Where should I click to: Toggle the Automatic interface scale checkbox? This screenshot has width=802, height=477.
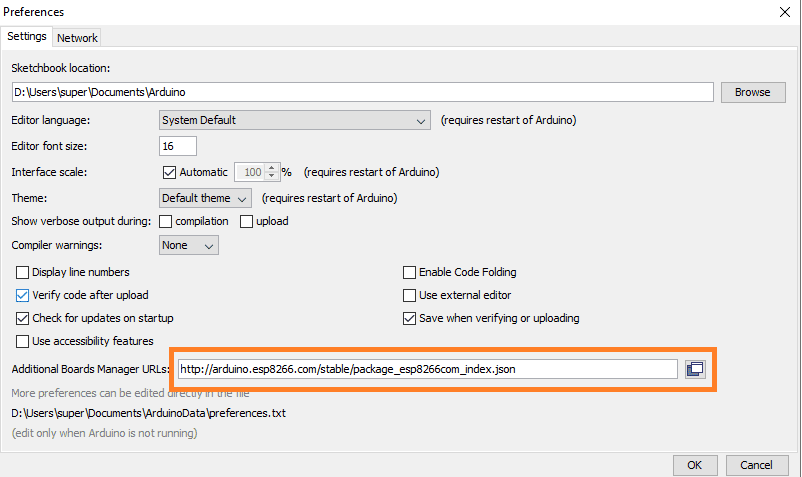(169, 172)
